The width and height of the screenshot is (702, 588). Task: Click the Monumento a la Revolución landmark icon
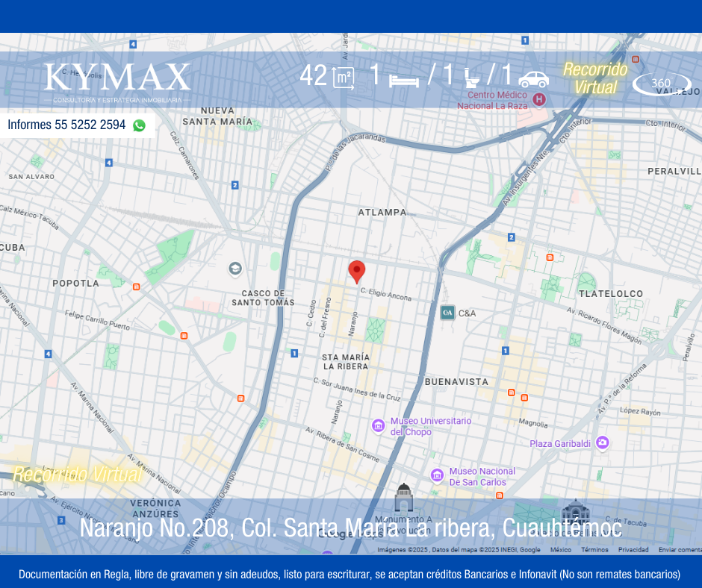[x=404, y=498]
